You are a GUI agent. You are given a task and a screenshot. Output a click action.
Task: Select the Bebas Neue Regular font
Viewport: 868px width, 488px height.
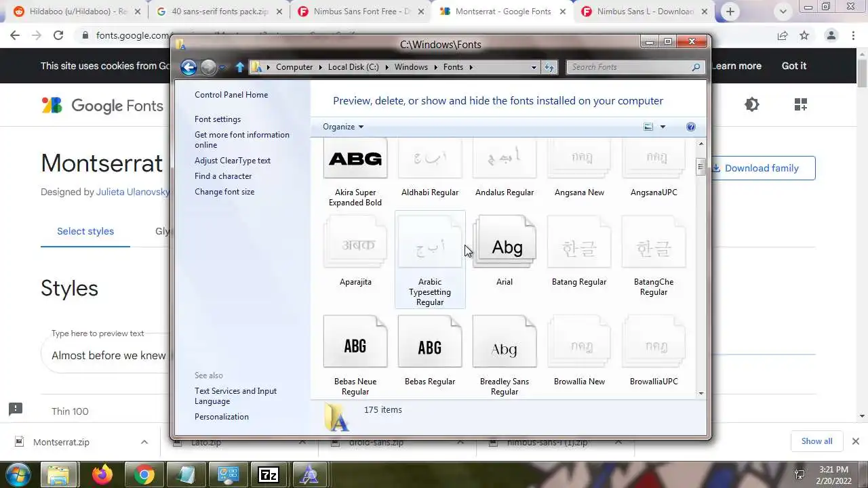pyautogui.click(x=355, y=355)
